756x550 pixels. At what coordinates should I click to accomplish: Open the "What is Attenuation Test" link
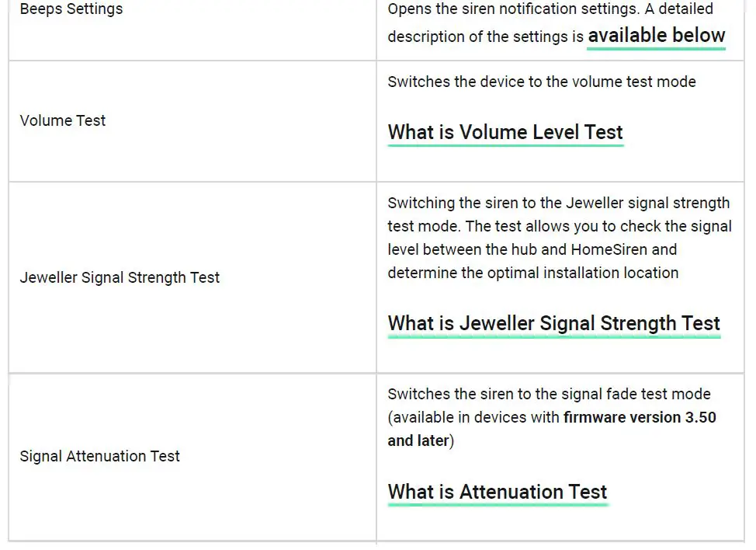[x=498, y=492]
